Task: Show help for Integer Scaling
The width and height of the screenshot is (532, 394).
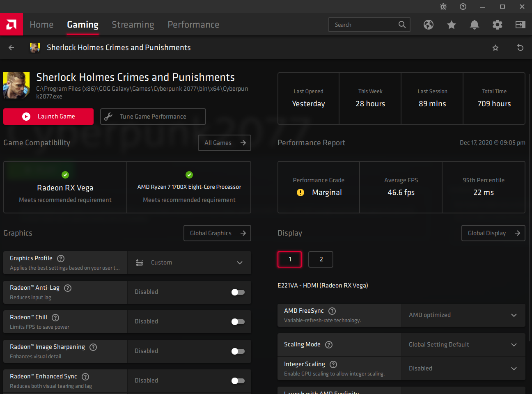Action: [333, 364]
